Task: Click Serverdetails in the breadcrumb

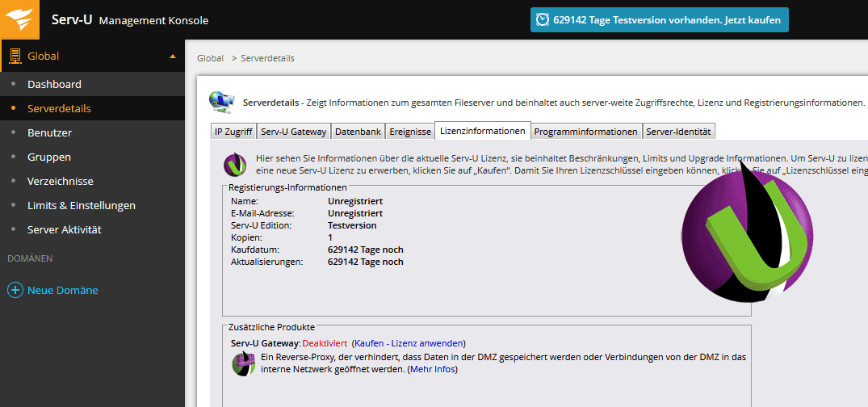Action: 267,58
